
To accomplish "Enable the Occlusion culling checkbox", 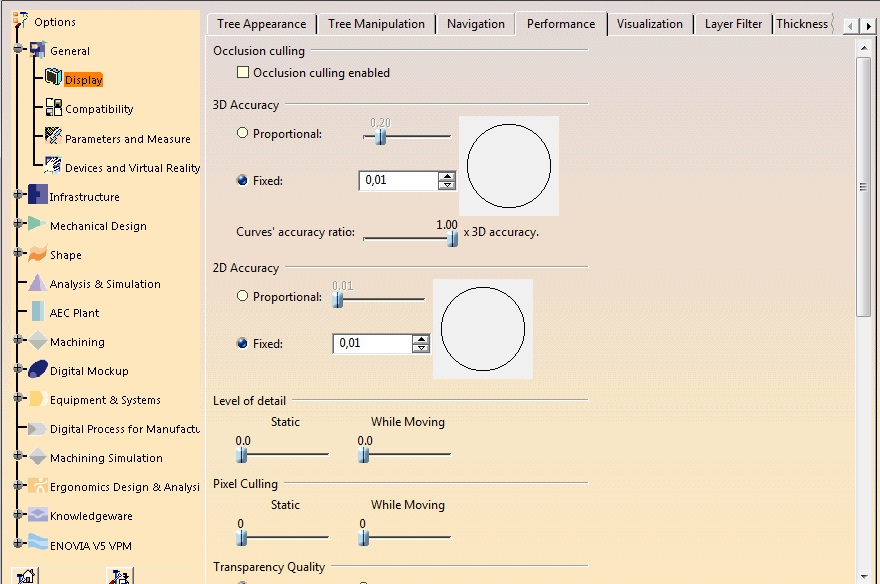I will click(243, 72).
